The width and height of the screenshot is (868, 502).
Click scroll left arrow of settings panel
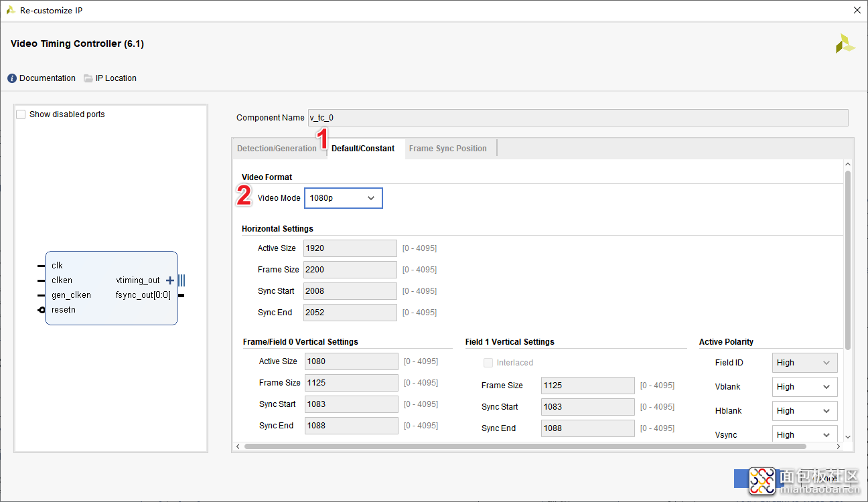click(238, 446)
